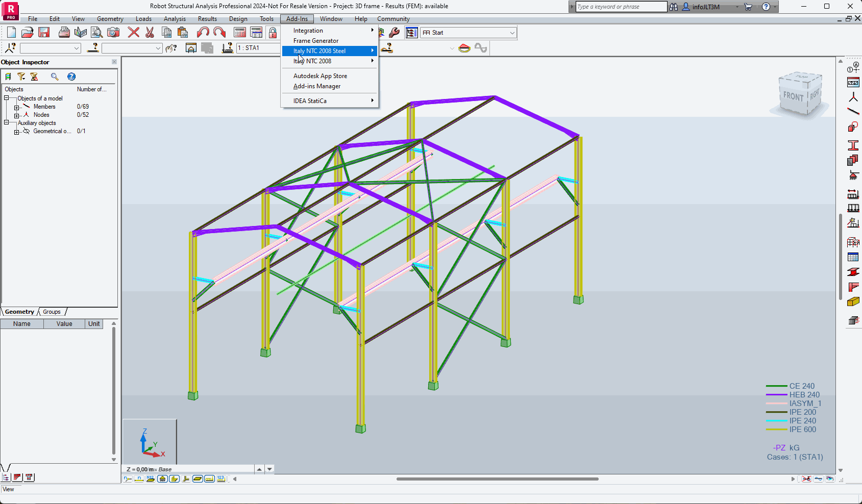862x504 pixels.
Task: Collapse the Objects of a model tree
Action: tap(7, 98)
